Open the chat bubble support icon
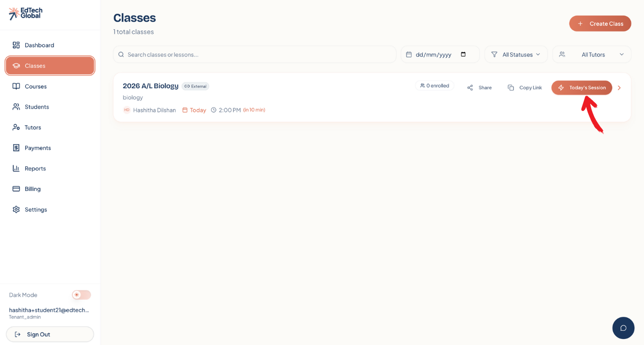The image size is (644, 345). [x=623, y=328]
